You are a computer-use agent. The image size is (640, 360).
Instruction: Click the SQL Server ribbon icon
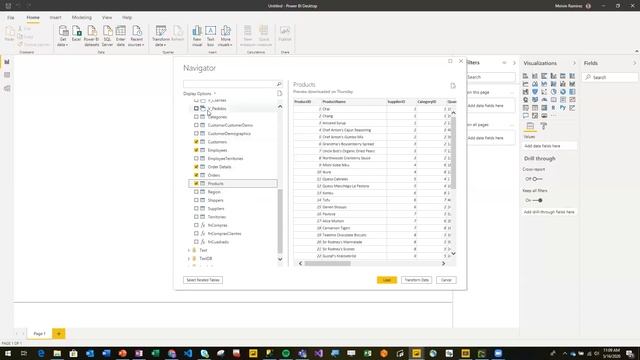coord(107,36)
